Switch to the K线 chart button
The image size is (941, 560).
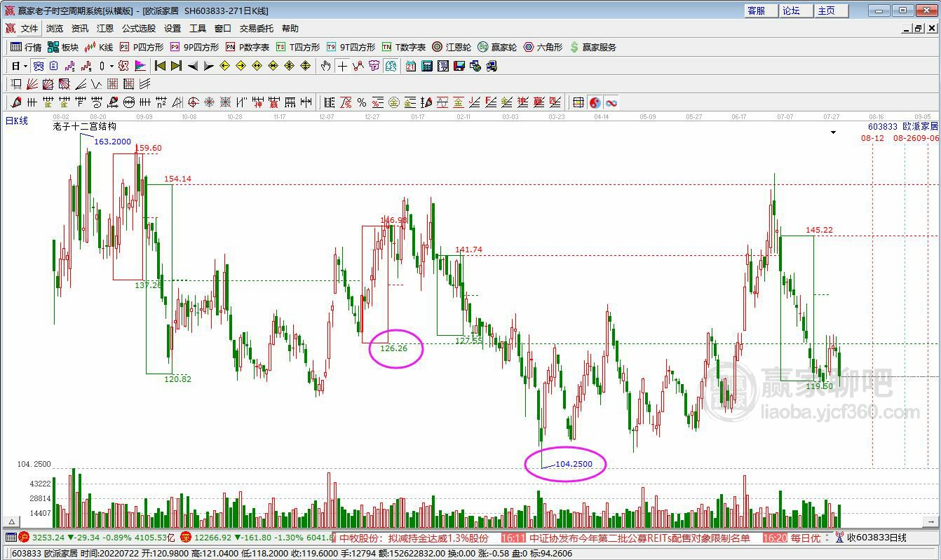[x=99, y=47]
